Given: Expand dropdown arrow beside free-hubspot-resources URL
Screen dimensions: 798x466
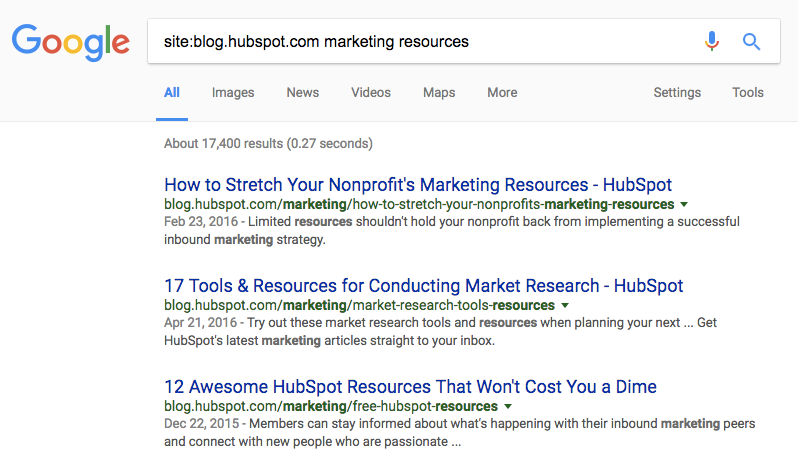Looking at the screenshot, I should click(508, 407).
